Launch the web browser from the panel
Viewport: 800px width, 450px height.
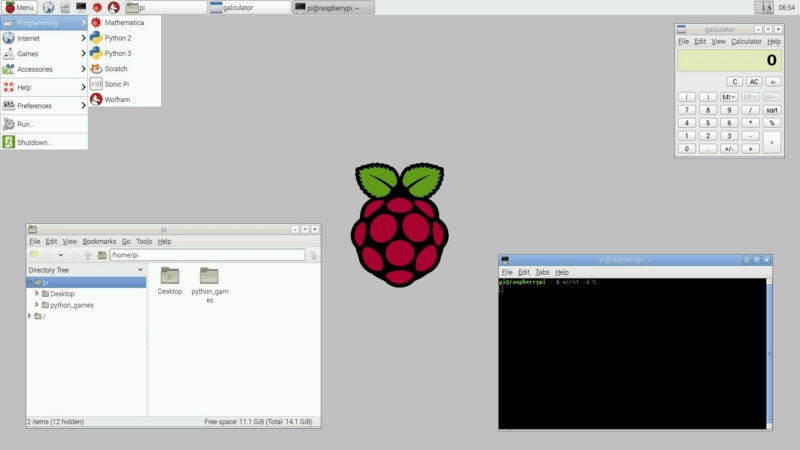click(x=48, y=8)
